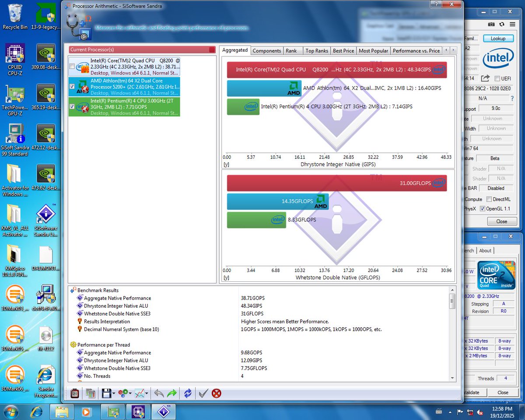
Task: Open the Recycle Bin desktop icon
Action: 15,17
